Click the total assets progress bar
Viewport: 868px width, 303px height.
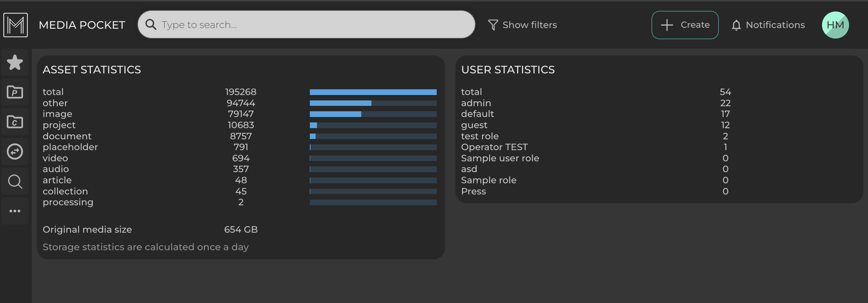pyautogui.click(x=373, y=92)
